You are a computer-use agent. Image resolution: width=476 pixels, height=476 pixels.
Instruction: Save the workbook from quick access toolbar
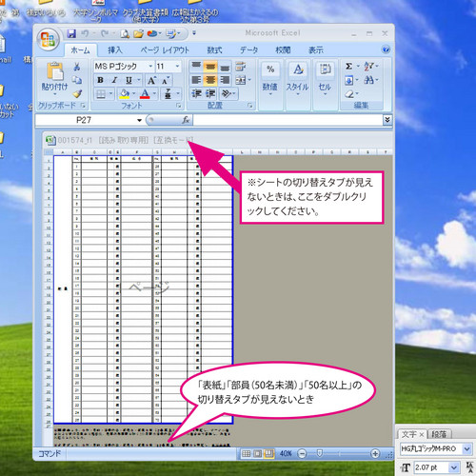pyautogui.click(x=71, y=33)
